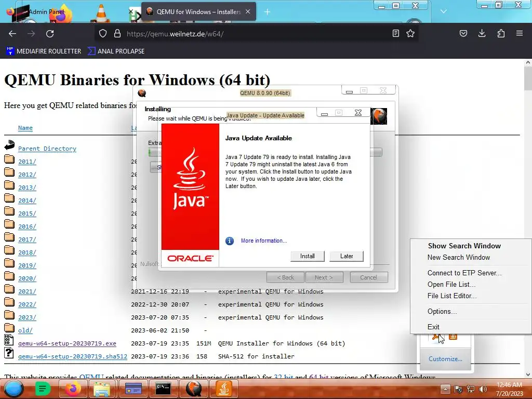This screenshot has width=532, height=399.
Task: Open the Pocket save icon
Action: point(463,33)
